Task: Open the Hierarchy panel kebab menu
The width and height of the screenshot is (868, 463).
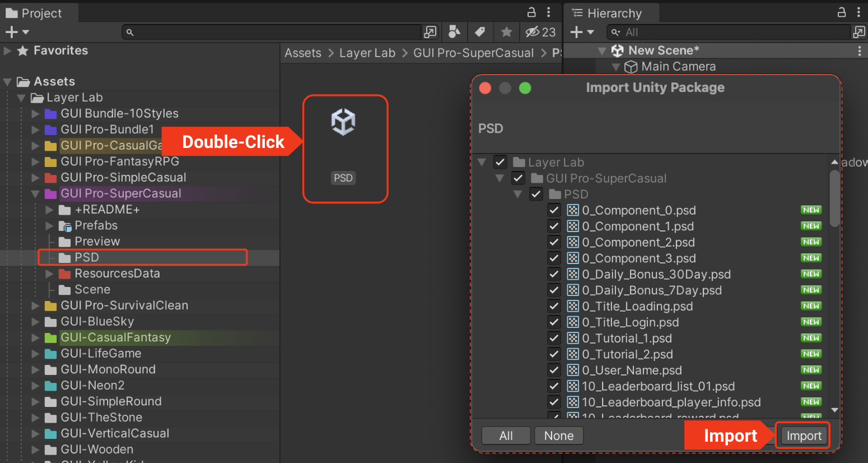Action: tap(858, 12)
